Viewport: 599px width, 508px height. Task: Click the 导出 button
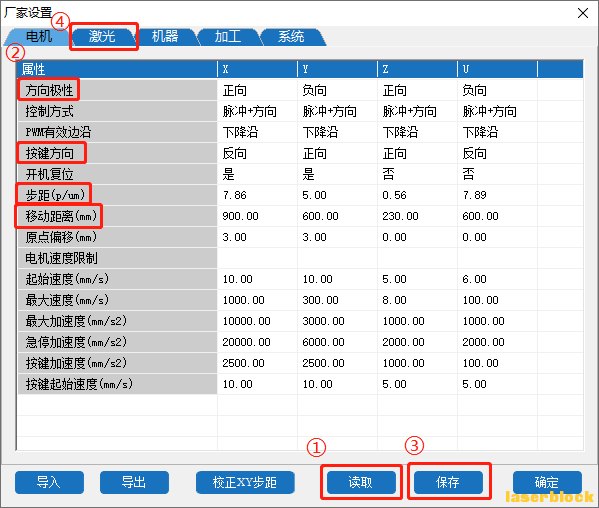tap(134, 482)
